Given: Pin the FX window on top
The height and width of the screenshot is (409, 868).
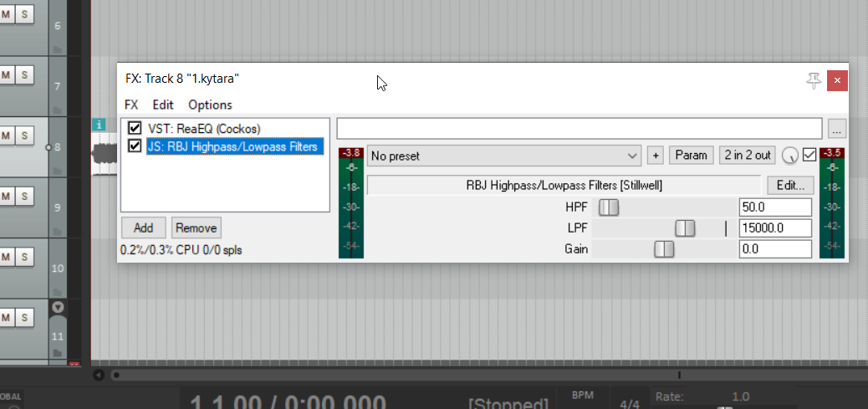Looking at the screenshot, I should 813,80.
